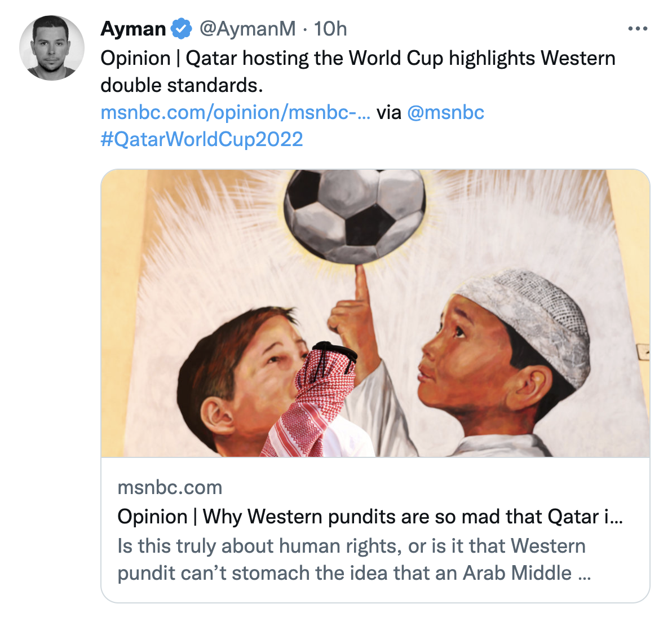The height and width of the screenshot is (617, 672).
Task: Click the soccer ball in the preview image
Action: click(355, 211)
